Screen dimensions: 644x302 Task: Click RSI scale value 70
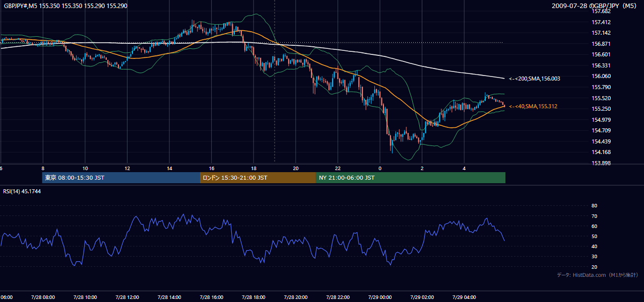(x=595, y=216)
